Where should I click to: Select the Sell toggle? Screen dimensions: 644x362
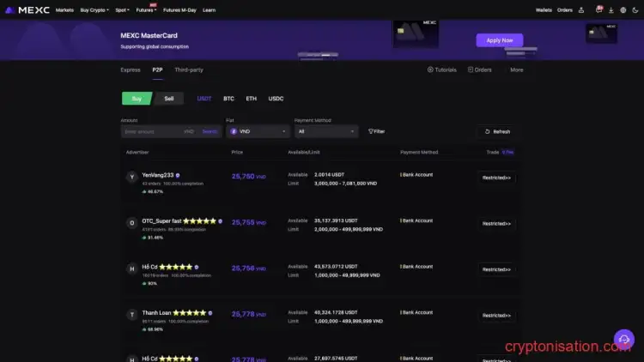(x=169, y=99)
